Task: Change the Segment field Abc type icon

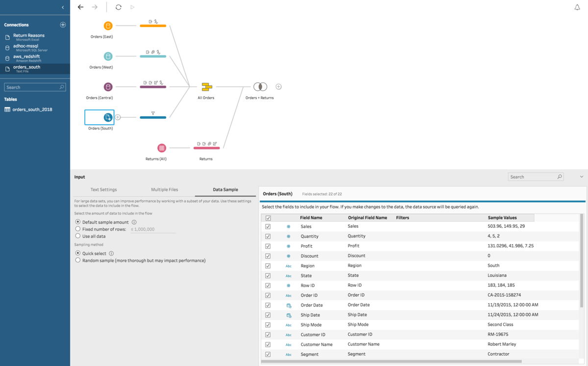Action: [289, 354]
